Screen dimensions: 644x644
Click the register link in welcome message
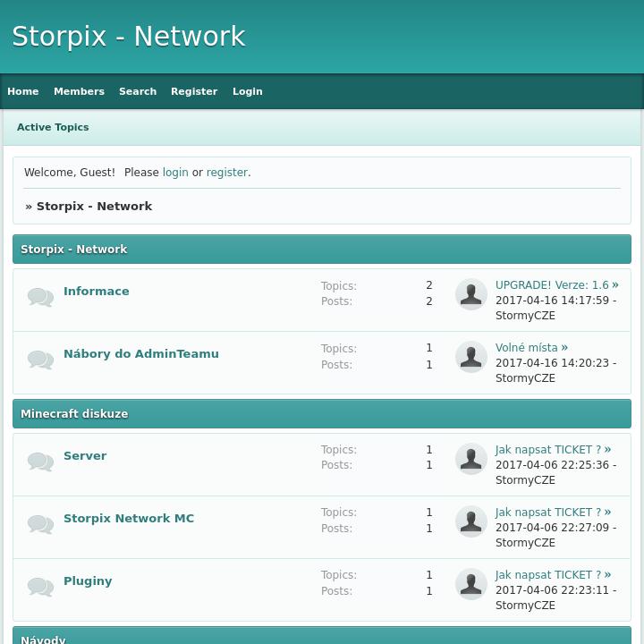point(226,173)
